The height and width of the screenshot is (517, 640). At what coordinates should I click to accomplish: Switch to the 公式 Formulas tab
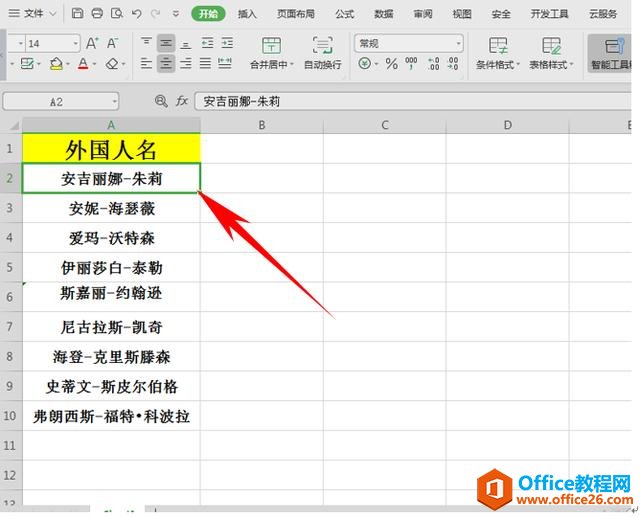(x=344, y=14)
